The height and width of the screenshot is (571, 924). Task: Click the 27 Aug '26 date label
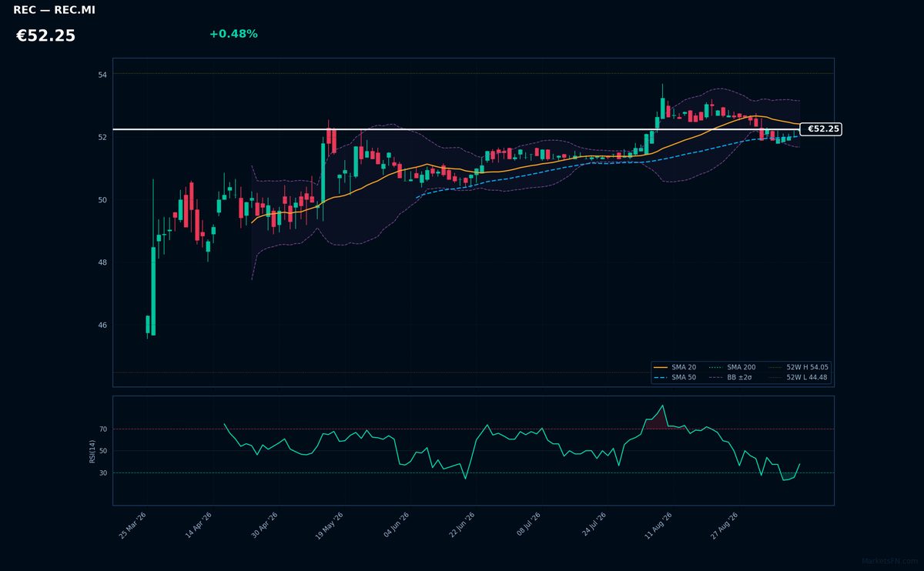click(725, 526)
